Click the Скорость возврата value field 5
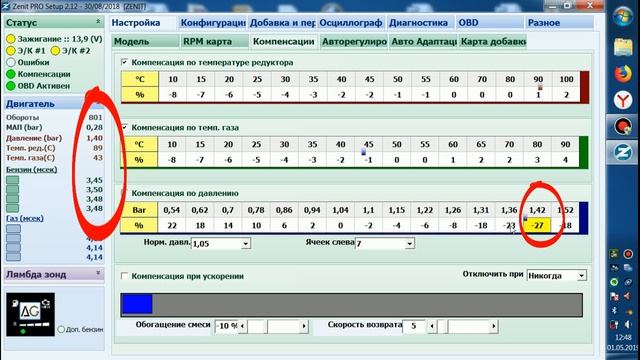 pos(414,326)
